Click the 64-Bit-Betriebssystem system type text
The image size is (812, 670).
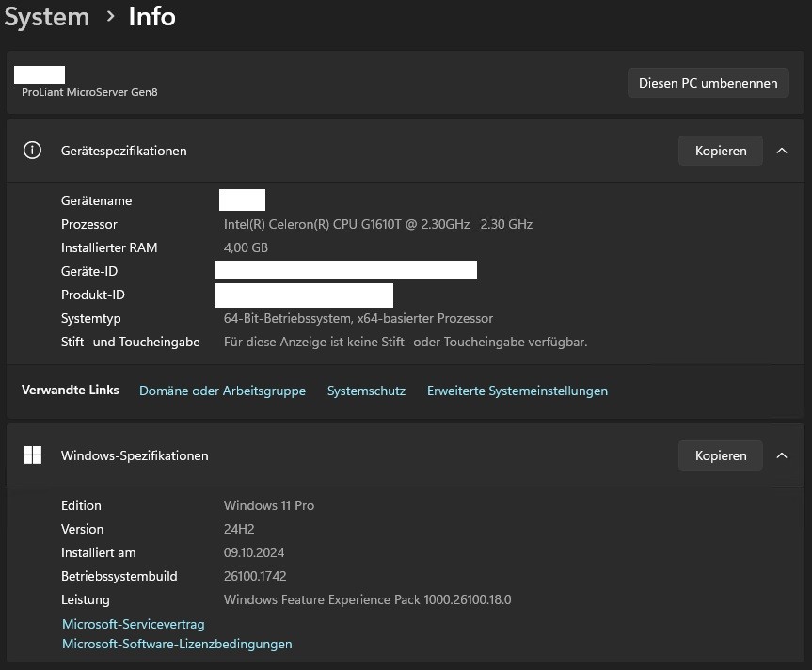(358, 318)
